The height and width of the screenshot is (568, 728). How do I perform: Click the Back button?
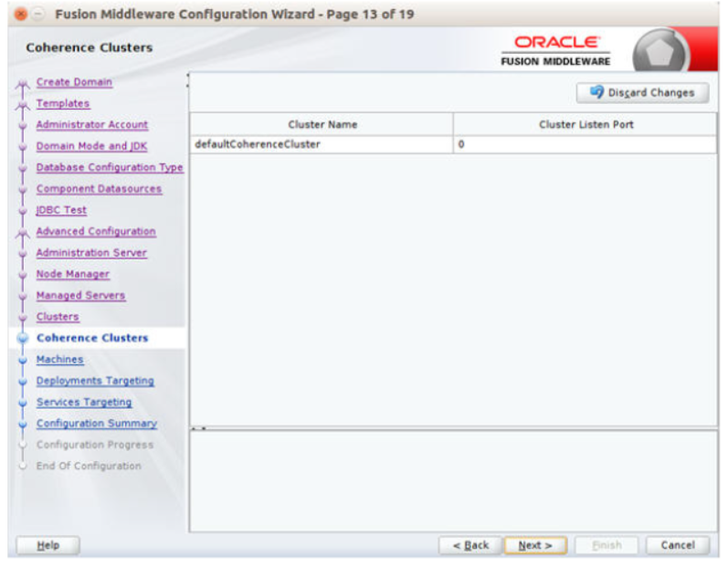pyautogui.click(x=470, y=545)
